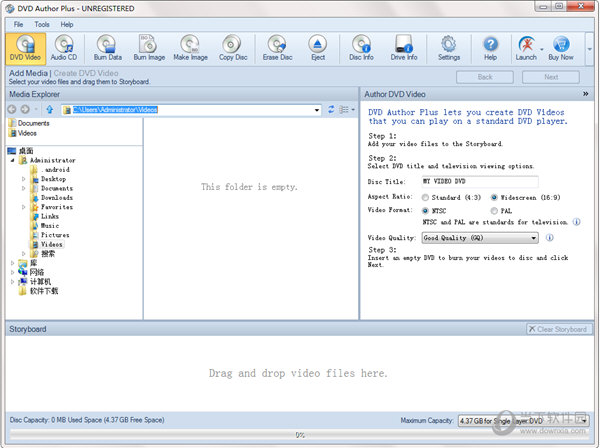This screenshot has height=448, width=600.
Task: Open the File menu
Action: tap(18, 24)
